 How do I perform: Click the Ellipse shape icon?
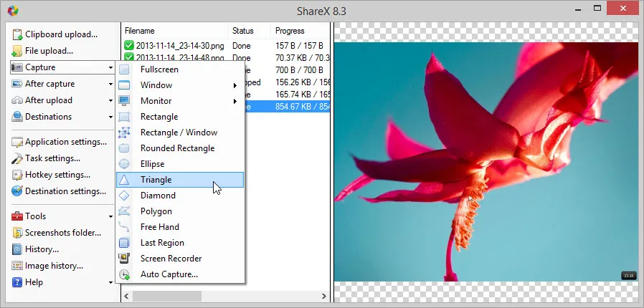click(124, 164)
